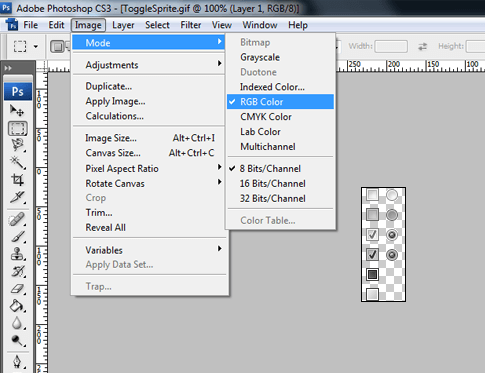Select the Rectangular Marquee tool in toolbox
This screenshot has height=373, width=485.
17,128
